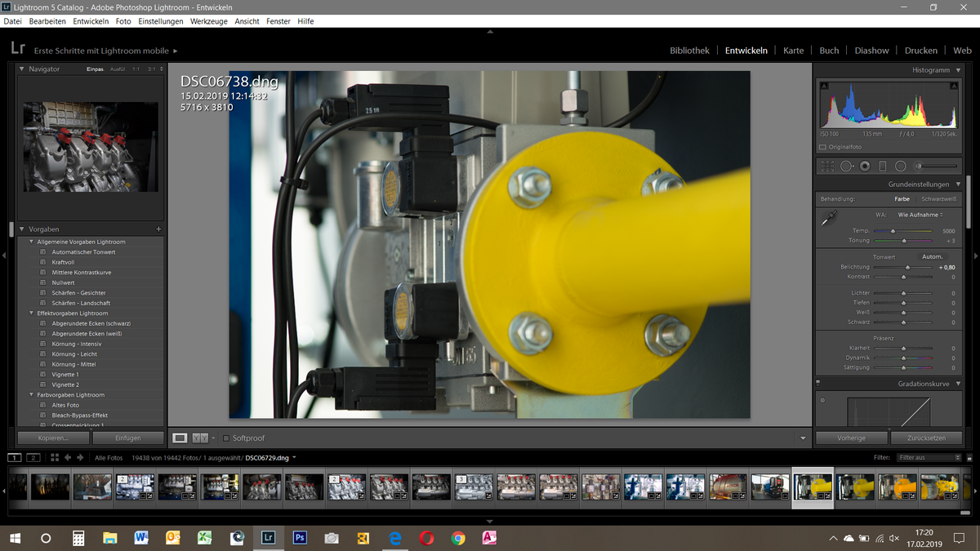980x551 pixels.
Task: Select the Graduated Filter tool
Action: [x=883, y=166]
